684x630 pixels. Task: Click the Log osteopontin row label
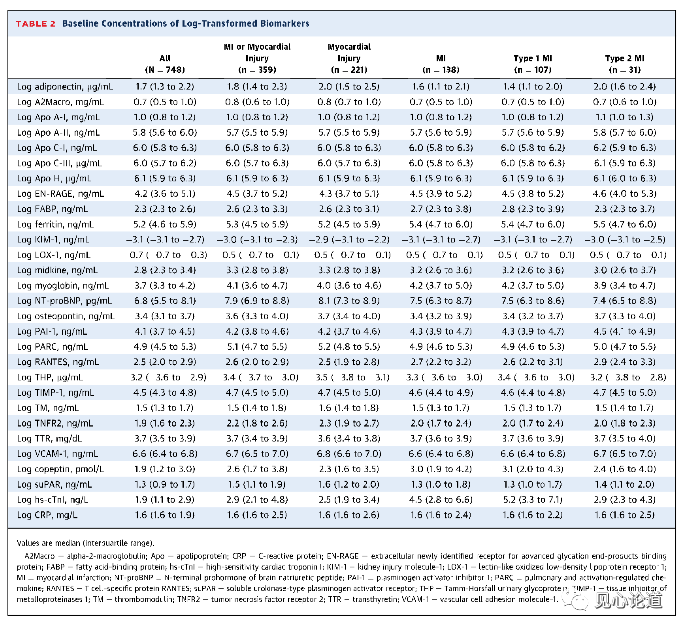coord(63,316)
